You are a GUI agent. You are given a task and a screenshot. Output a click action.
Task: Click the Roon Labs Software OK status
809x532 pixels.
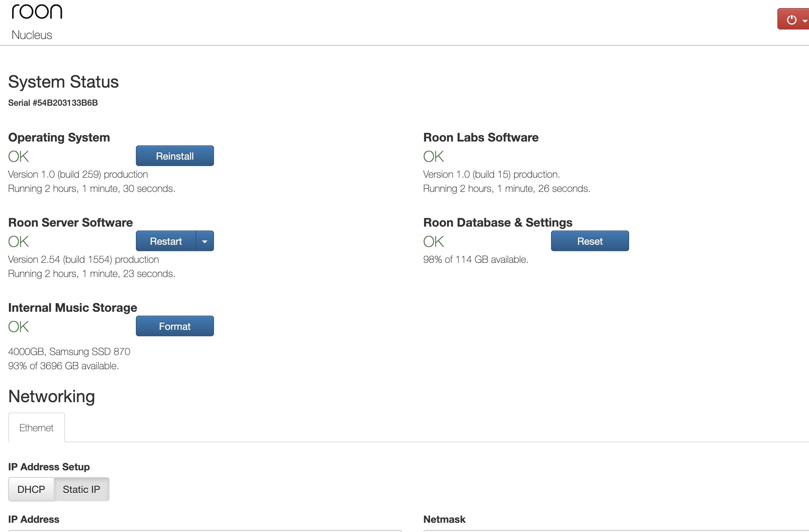433,156
